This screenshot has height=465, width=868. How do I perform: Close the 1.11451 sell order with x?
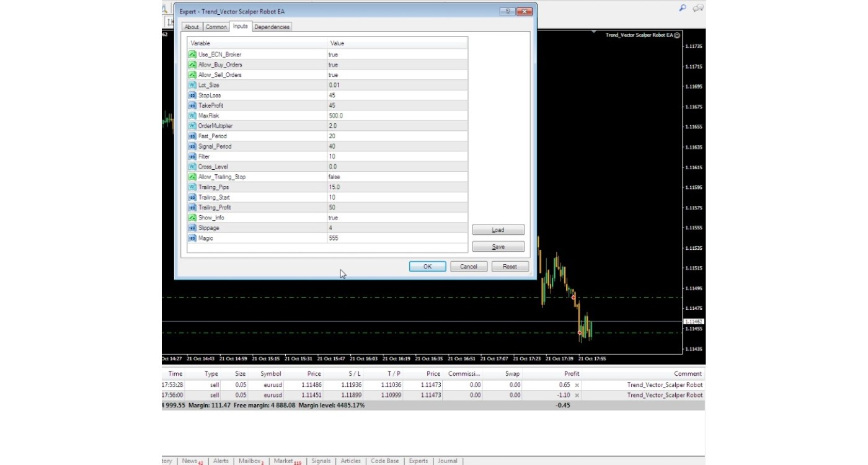(577, 395)
